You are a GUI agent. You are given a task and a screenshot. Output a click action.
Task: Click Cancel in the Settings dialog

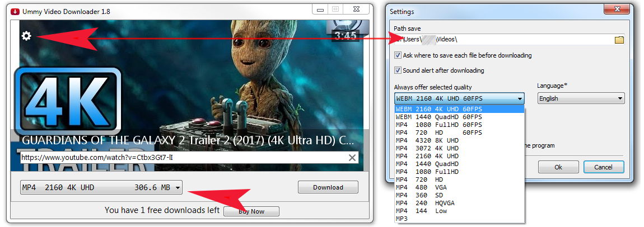603,167
